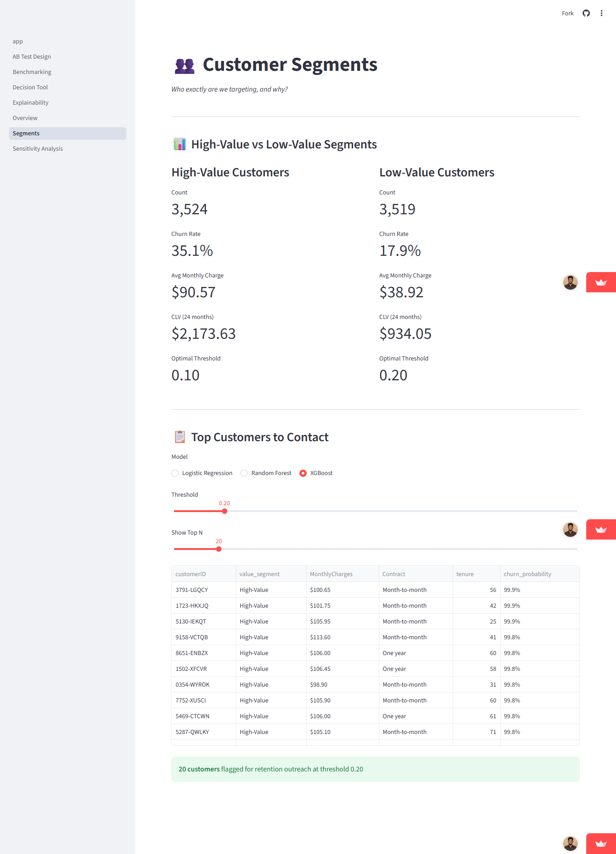The height and width of the screenshot is (854, 616).
Task: Select the cell with customer 5130-IEKQT
Action: pyautogui.click(x=204, y=622)
